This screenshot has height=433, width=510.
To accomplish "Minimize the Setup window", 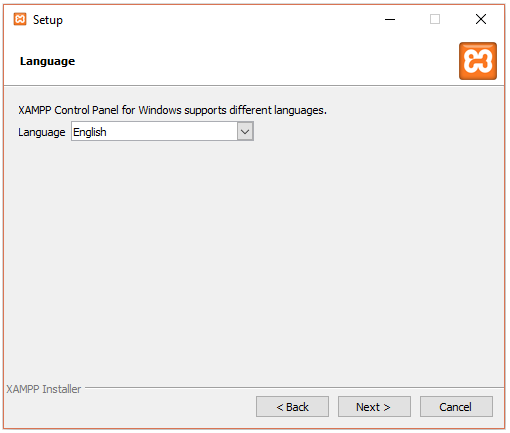I will [390, 19].
